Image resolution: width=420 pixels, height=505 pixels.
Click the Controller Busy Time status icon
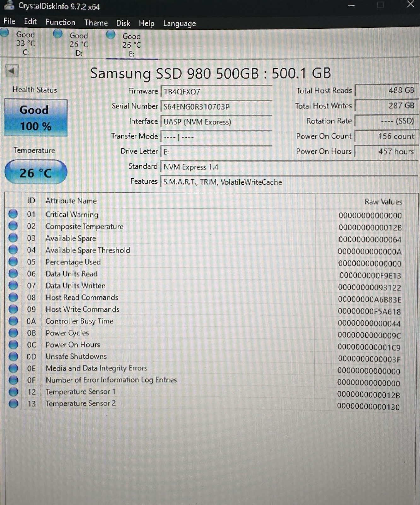pos(13,321)
